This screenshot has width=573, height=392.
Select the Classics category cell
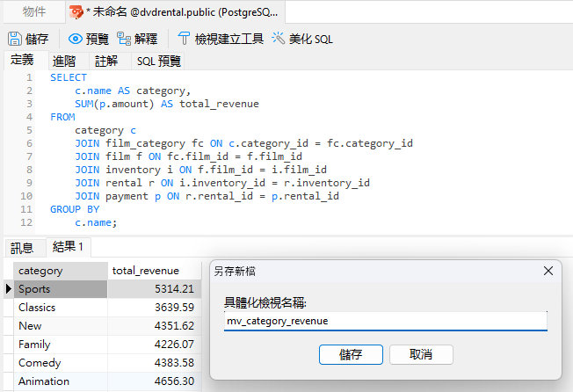(x=61, y=308)
